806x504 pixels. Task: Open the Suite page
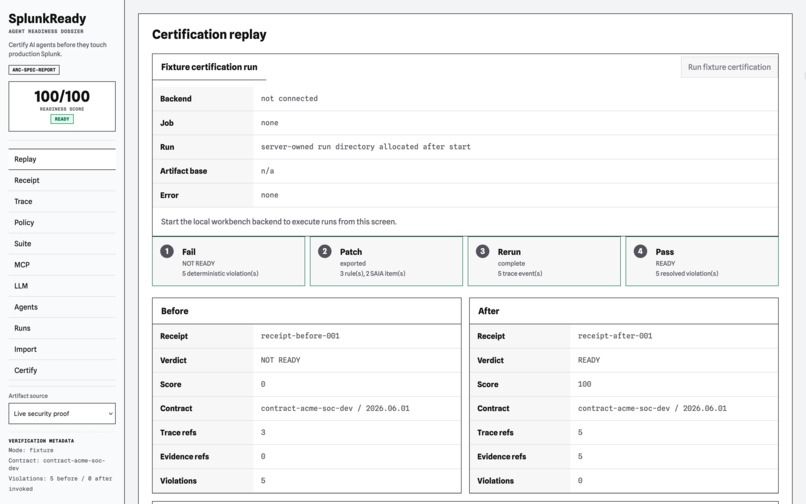(62, 244)
